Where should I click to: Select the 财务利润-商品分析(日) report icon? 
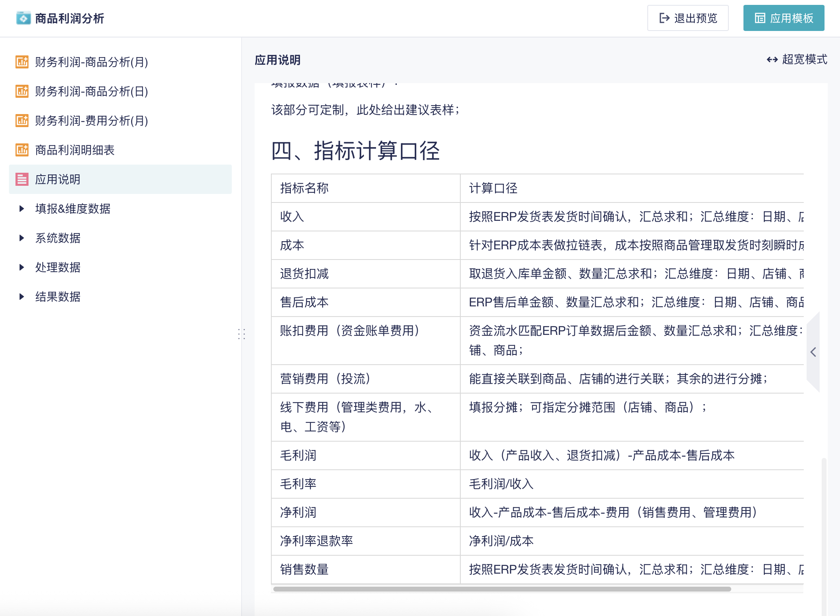tap(22, 92)
